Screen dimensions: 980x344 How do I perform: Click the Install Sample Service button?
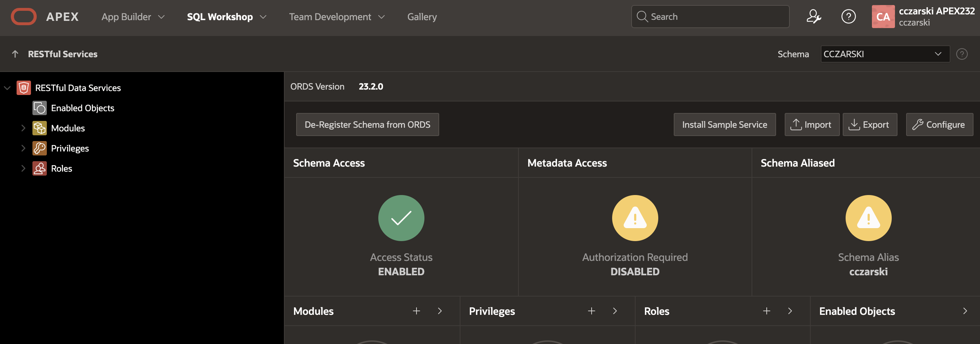pos(724,125)
